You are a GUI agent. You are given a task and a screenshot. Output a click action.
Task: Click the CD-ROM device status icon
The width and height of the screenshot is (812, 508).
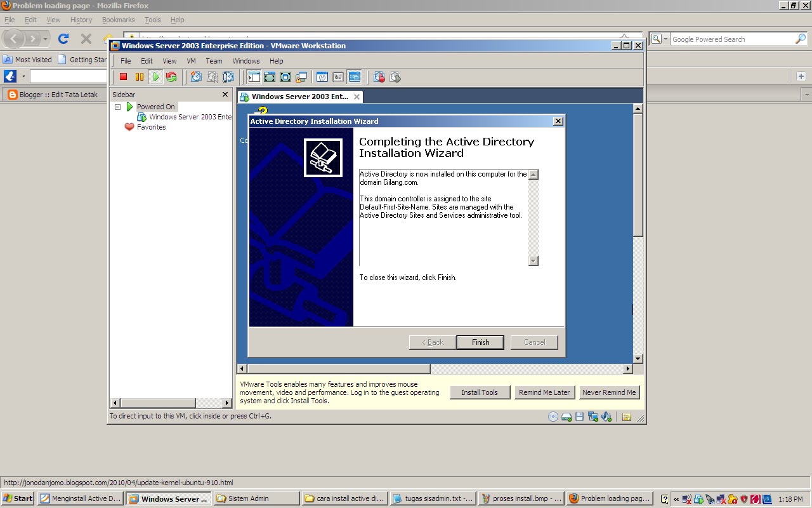553,417
